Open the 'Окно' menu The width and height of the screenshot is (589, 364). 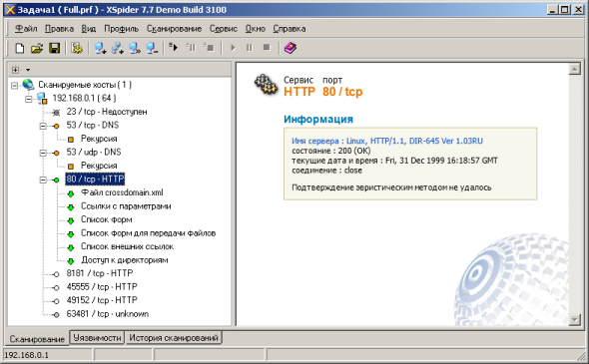click(x=255, y=29)
